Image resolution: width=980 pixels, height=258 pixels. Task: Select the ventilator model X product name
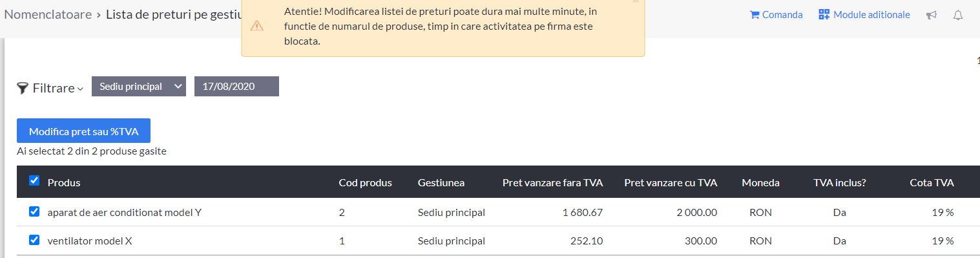[x=90, y=241]
